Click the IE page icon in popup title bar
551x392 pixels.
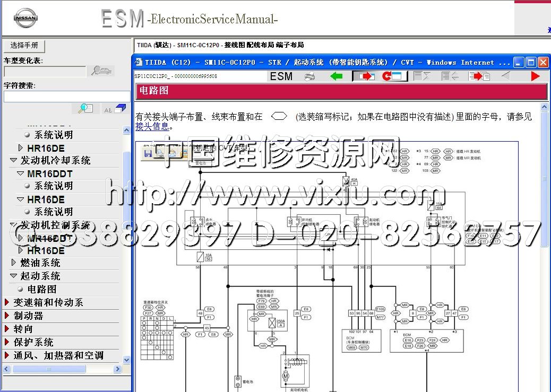point(139,62)
